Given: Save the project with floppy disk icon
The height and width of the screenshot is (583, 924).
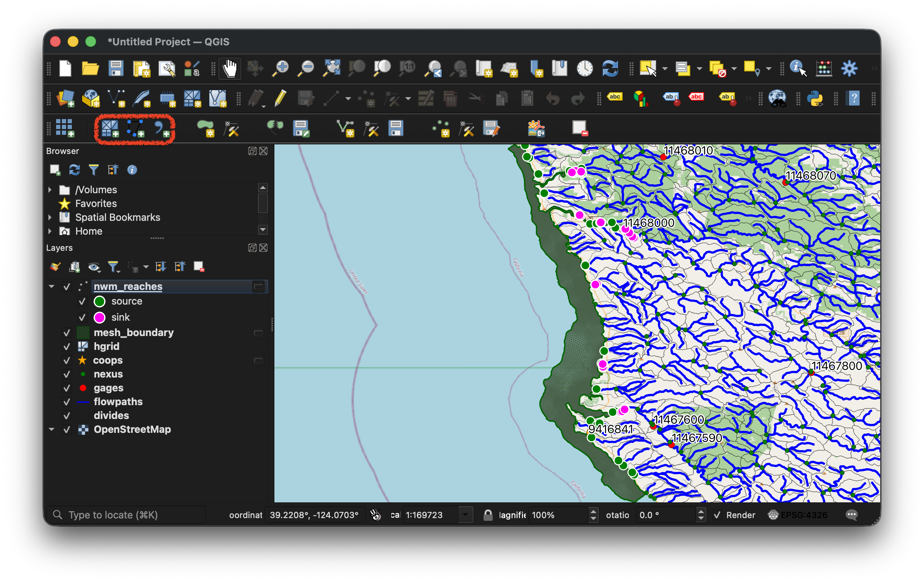Looking at the screenshot, I should tap(116, 69).
